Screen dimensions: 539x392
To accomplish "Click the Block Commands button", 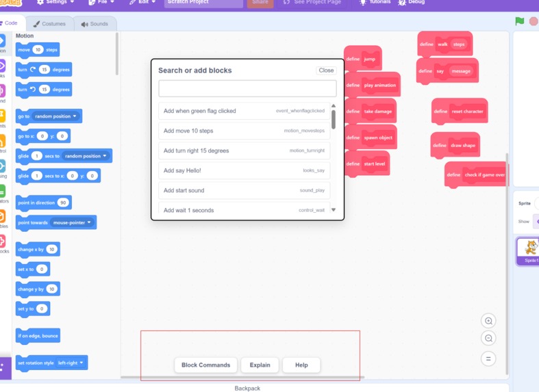I will click(x=205, y=365).
